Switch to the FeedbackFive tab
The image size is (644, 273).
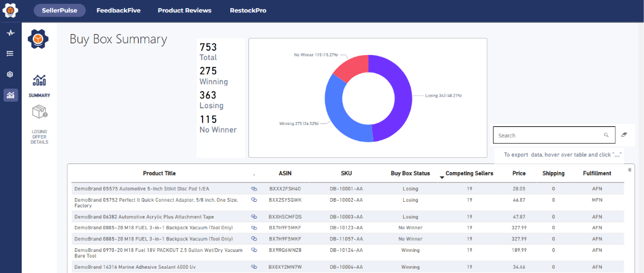(121, 11)
